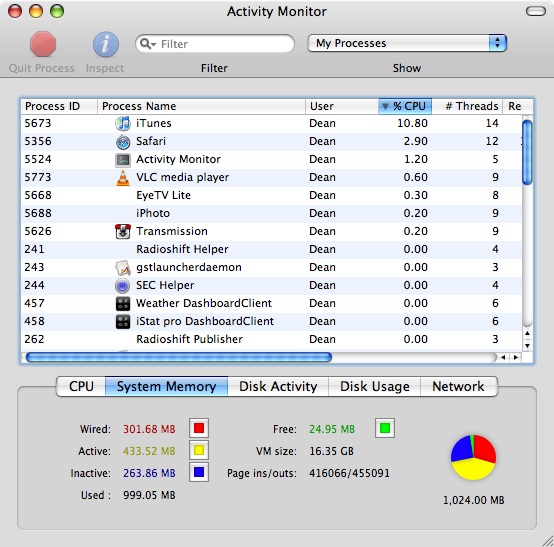The width and height of the screenshot is (554, 547).
Task: Click the Weather DashboardClient icon
Action: 123,304
